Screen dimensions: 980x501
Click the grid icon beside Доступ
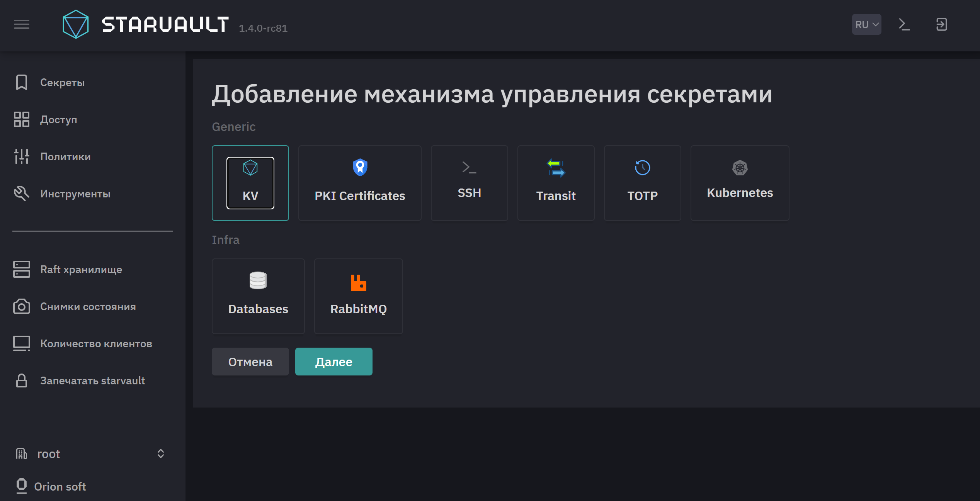pyautogui.click(x=22, y=119)
